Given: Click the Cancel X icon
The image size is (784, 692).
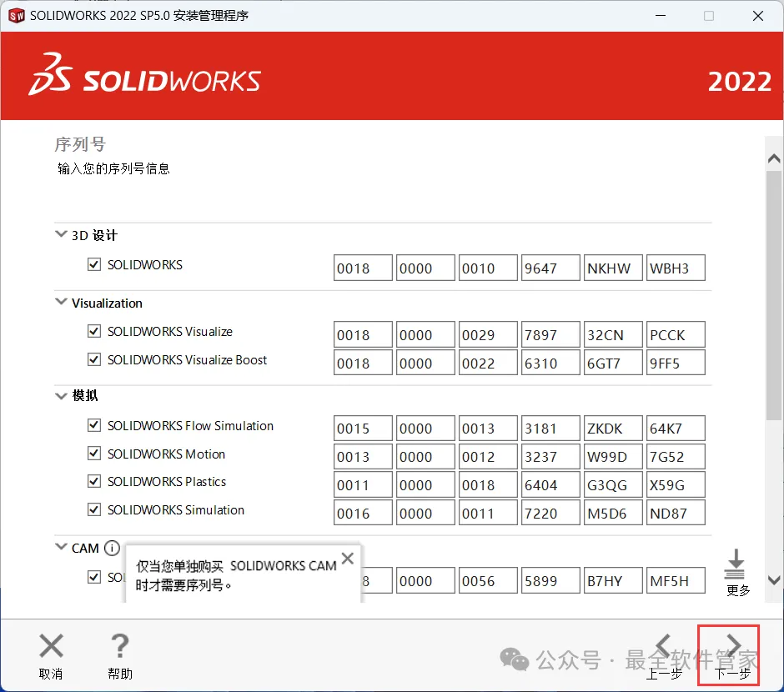Looking at the screenshot, I should pyautogui.click(x=51, y=645).
